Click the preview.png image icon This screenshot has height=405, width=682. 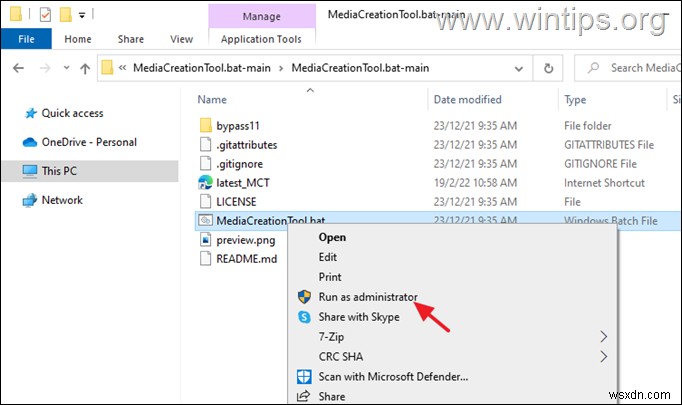(205, 240)
